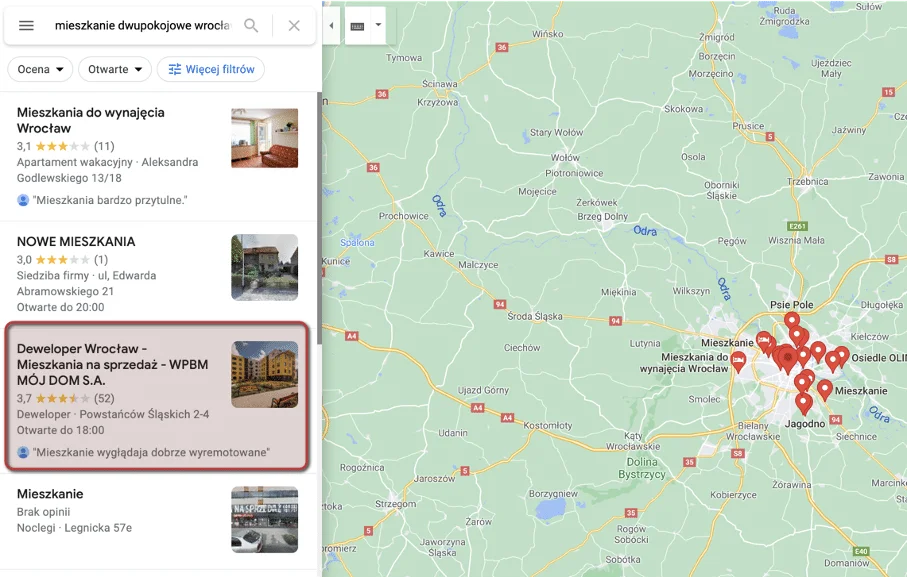Click the Kąty Wrocławskie label on map
The image size is (908, 578).
click(633, 441)
